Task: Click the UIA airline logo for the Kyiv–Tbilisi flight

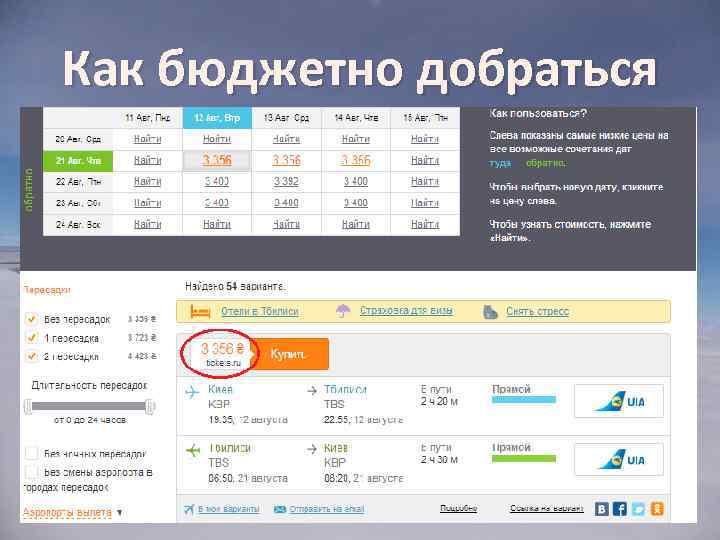Action: [x=619, y=401]
